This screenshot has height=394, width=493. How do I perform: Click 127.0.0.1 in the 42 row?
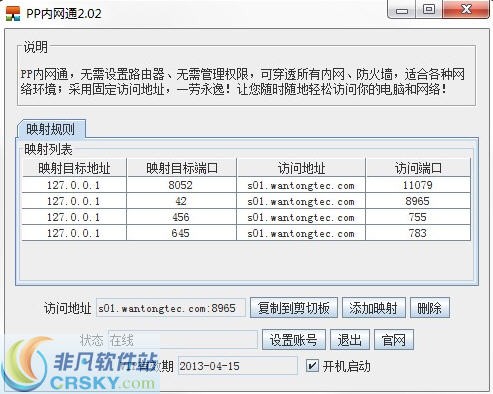[74, 201]
